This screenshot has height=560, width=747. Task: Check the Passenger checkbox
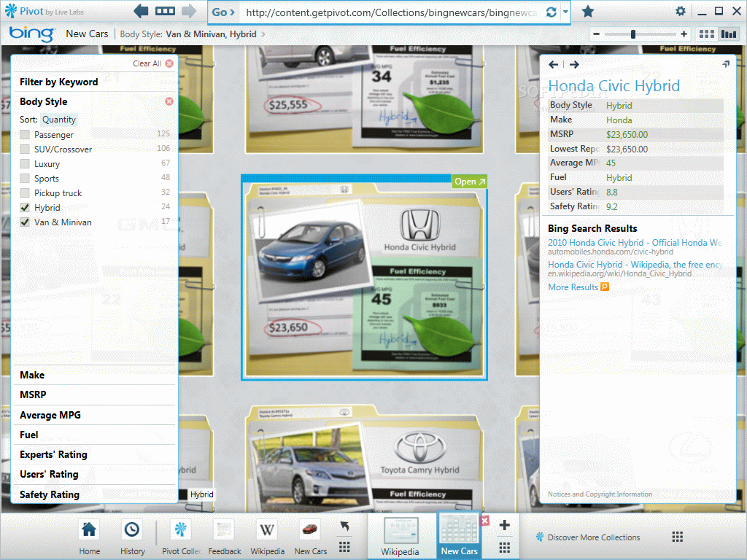25,135
